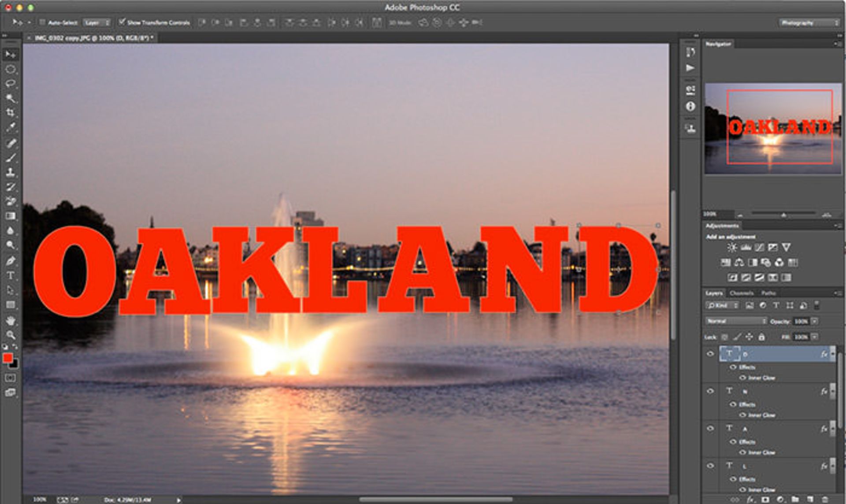Switch to the Channels tab
This screenshot has width=846, height=504.
click(x=742, y=293)
